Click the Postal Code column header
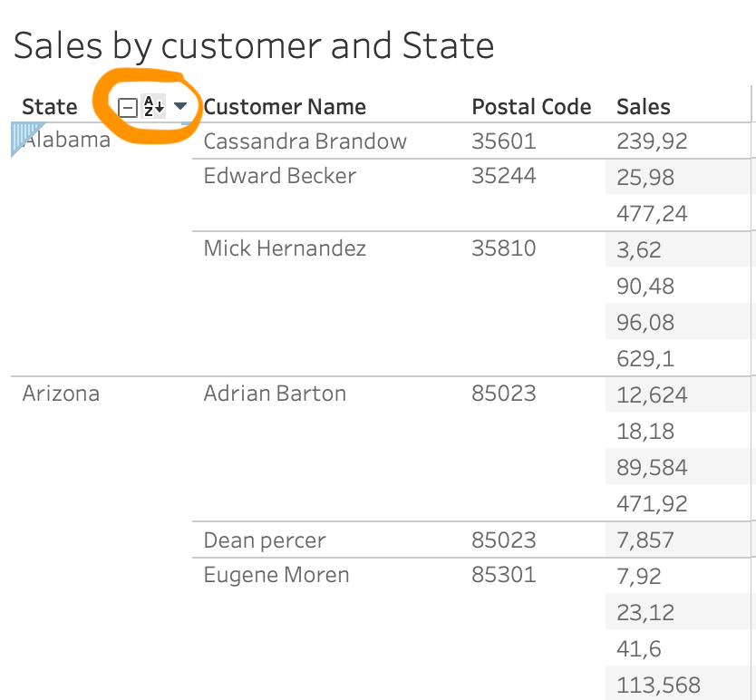 click(531, 107)
